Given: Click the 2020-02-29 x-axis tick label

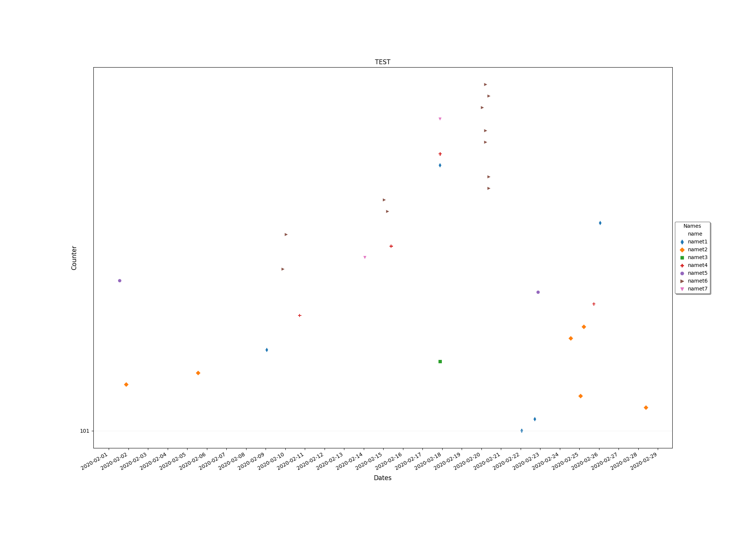Looking at the screenshot, I should tap(644, 461).
